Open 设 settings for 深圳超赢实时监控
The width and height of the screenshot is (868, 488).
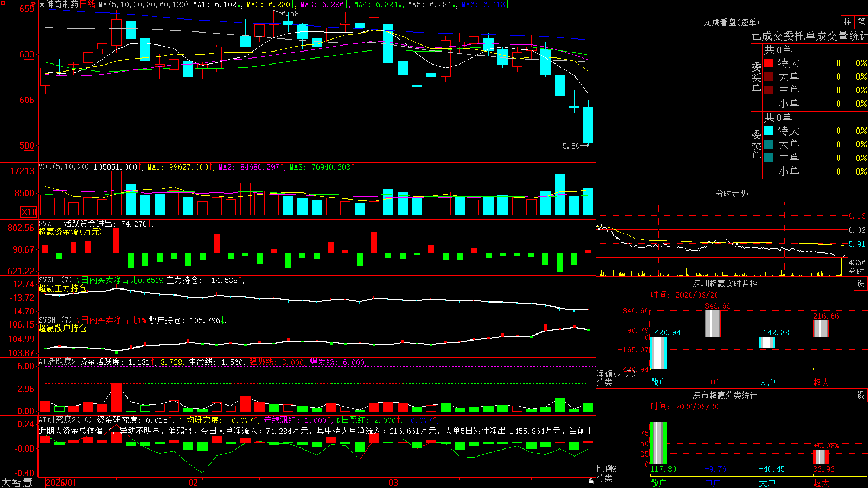861,284
